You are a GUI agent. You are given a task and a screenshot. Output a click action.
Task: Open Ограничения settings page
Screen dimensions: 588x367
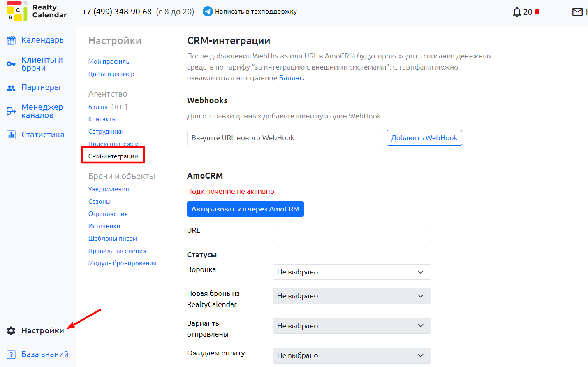108,214
